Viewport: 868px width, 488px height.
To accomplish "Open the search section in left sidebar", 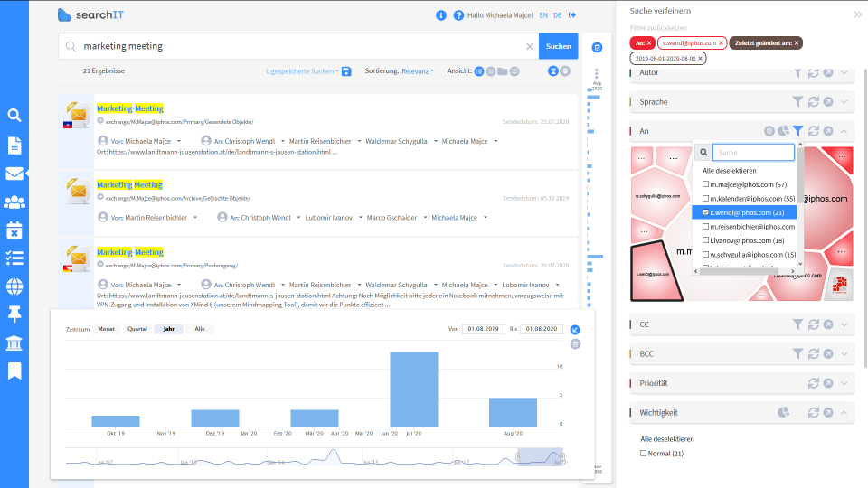I will click(x=14, y=115).
